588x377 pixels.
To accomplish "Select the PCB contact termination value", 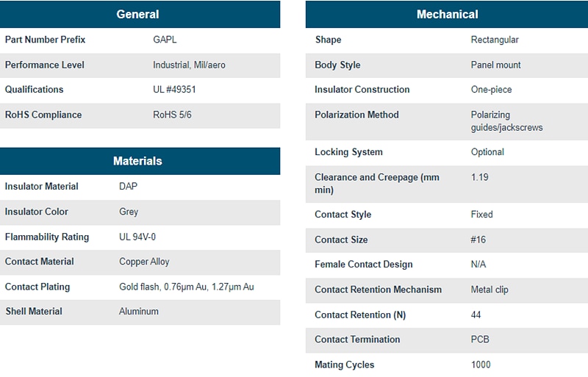I will pyautogui.click(x=480, y=340).
